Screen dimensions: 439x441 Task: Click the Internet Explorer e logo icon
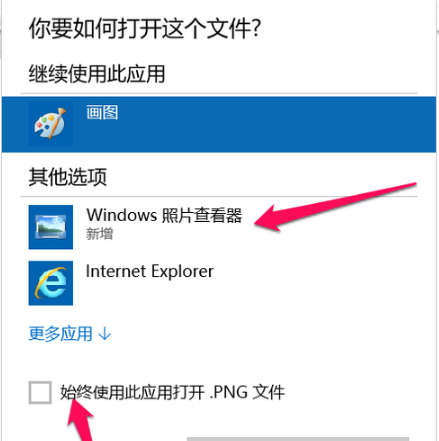(51, 283)
